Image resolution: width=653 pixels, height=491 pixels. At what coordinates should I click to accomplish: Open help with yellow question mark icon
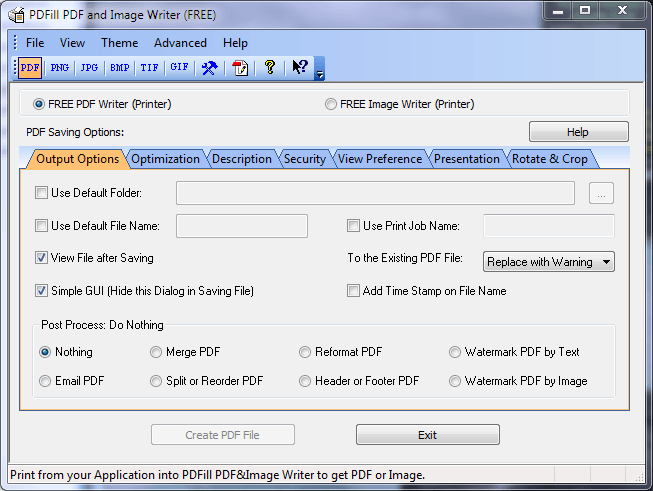coord(270,67)
